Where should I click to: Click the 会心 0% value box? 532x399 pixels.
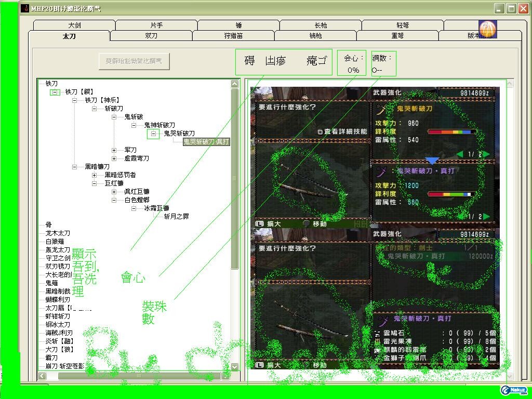(352, 63)
